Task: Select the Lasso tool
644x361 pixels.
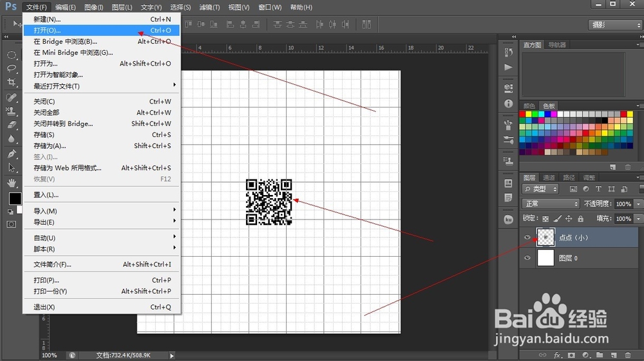Action: [12, 68]
